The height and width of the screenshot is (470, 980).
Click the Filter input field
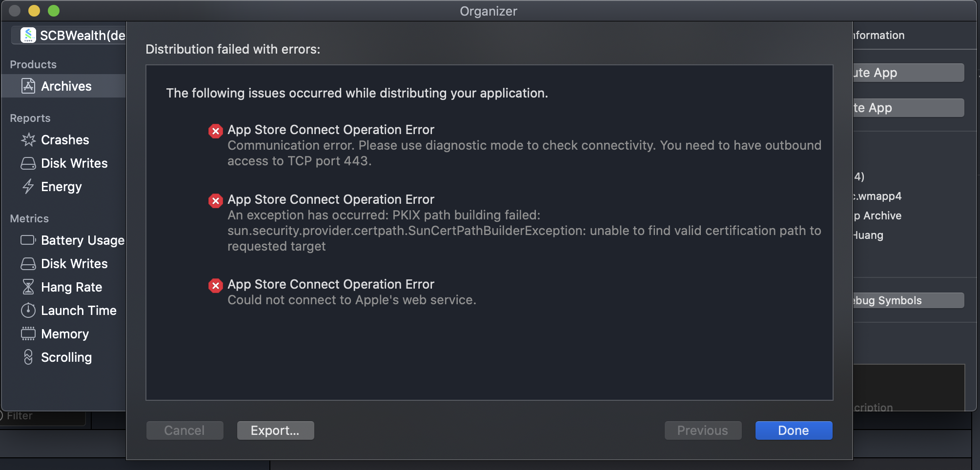coord(43,417)
